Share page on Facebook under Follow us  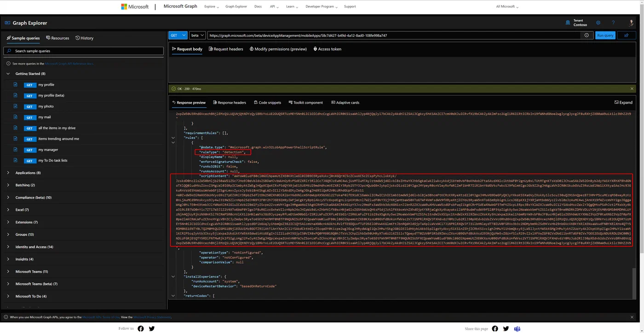141,328
